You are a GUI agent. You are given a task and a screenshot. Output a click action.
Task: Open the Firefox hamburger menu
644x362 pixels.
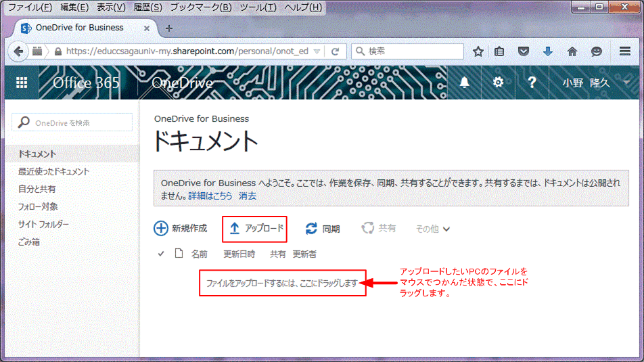[625, 51]
